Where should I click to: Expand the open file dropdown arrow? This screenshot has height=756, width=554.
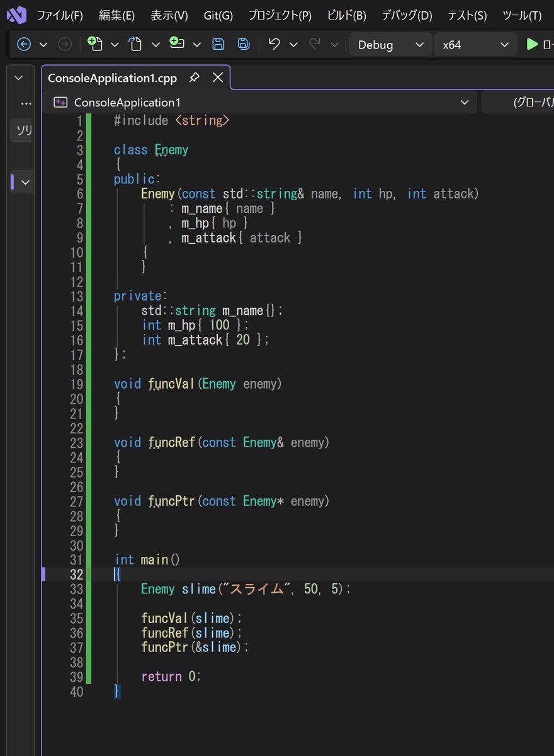coord(155,44)
